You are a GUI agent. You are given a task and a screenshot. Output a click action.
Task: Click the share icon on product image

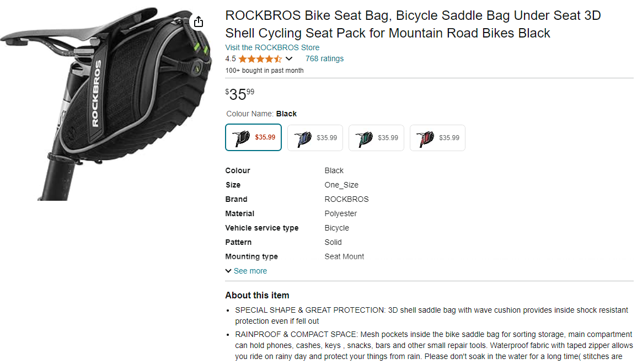[199, 22]
